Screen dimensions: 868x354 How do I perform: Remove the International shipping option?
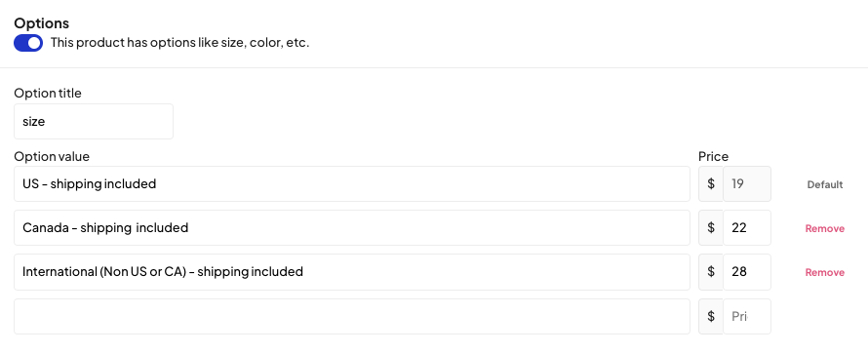click(x=825, y=272)
